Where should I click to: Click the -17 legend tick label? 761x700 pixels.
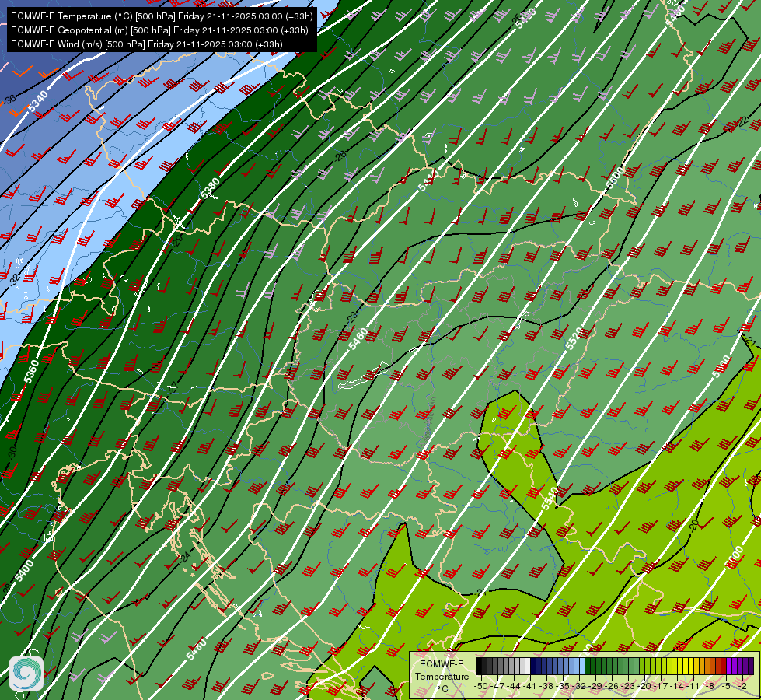pyautogui.click(x=662, y=686)
